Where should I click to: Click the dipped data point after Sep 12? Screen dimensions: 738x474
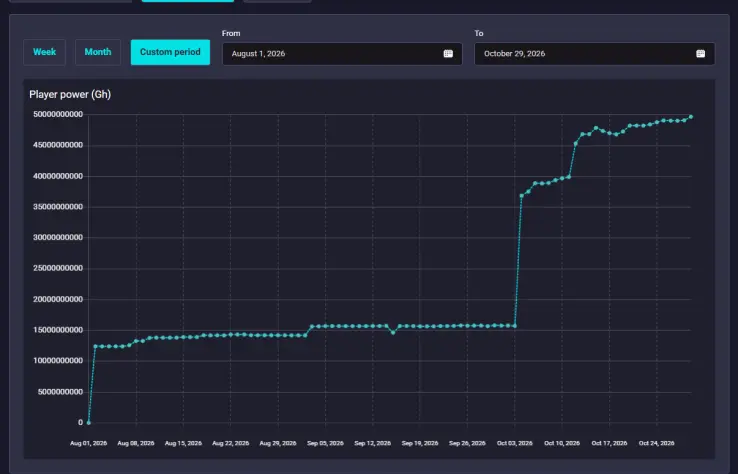[393, 333]
